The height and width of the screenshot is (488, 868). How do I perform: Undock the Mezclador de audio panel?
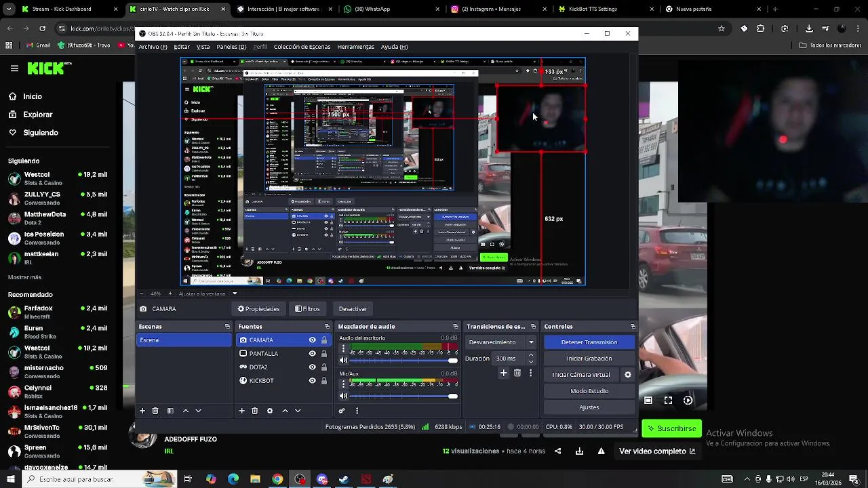coord(456,327)
